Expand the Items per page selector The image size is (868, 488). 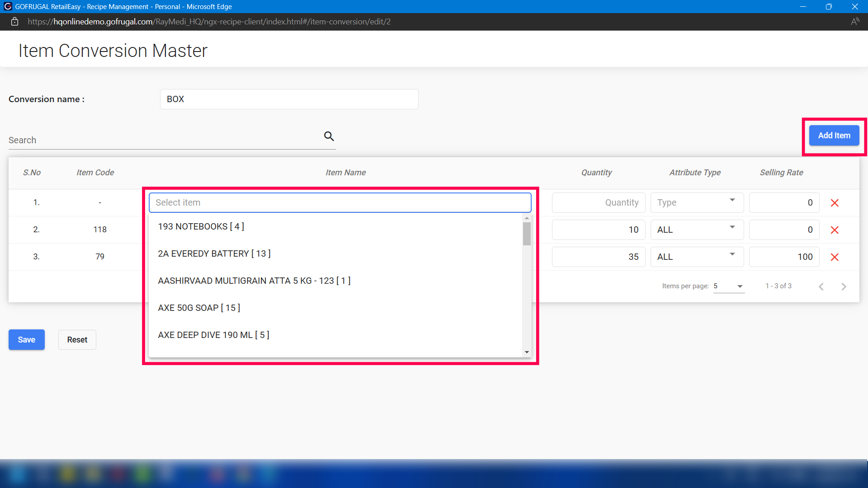pyautogui.click(x=729, y=286)
